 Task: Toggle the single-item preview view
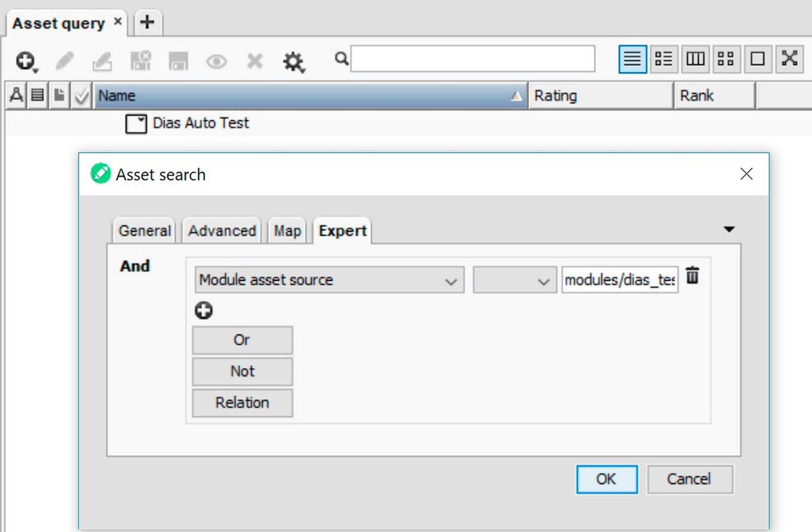(758, 59)
